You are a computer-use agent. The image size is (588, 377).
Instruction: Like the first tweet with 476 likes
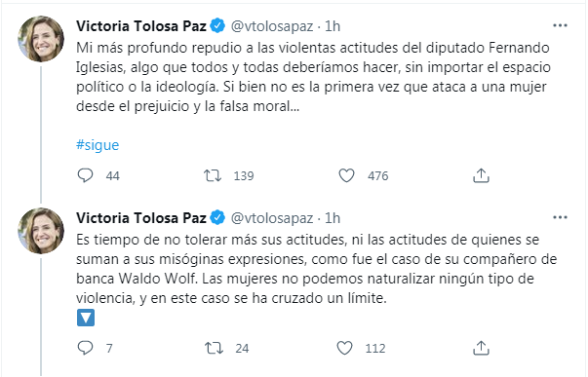click(346, 175)
